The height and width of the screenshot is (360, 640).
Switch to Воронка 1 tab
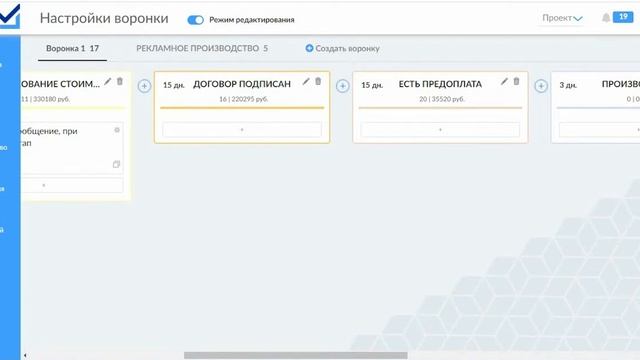(72, 48)
